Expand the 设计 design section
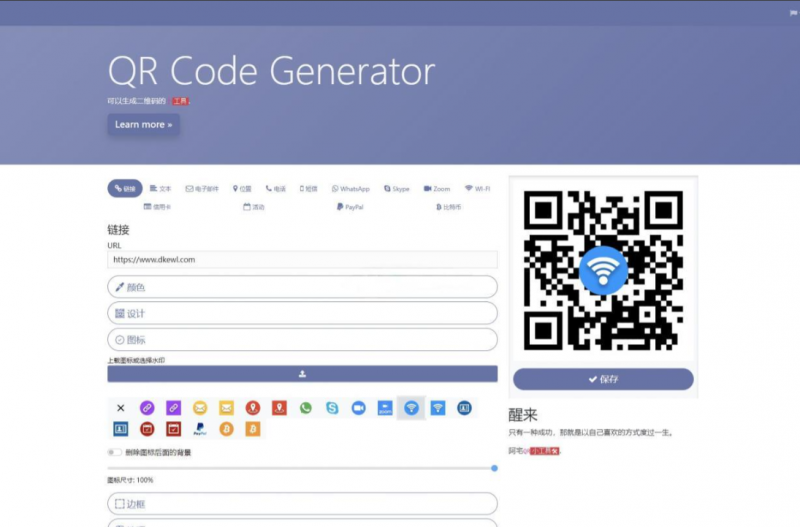 point(302,313)
